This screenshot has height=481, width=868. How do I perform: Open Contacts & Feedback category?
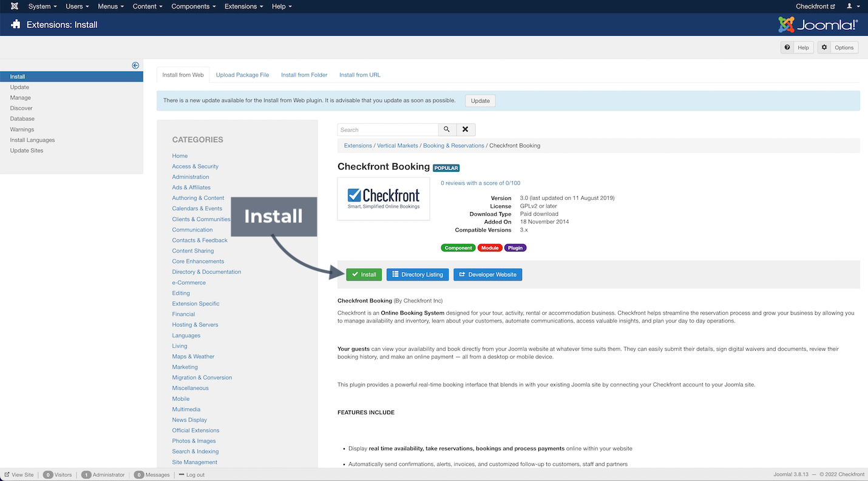(x=200, y=240)
